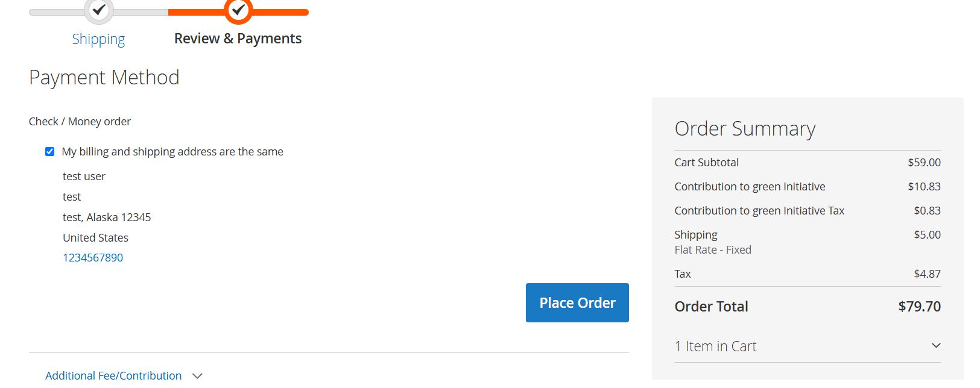Open the Additional Fee/Contribution section text
Screen dimensions: 980x388
coord(113,375)
